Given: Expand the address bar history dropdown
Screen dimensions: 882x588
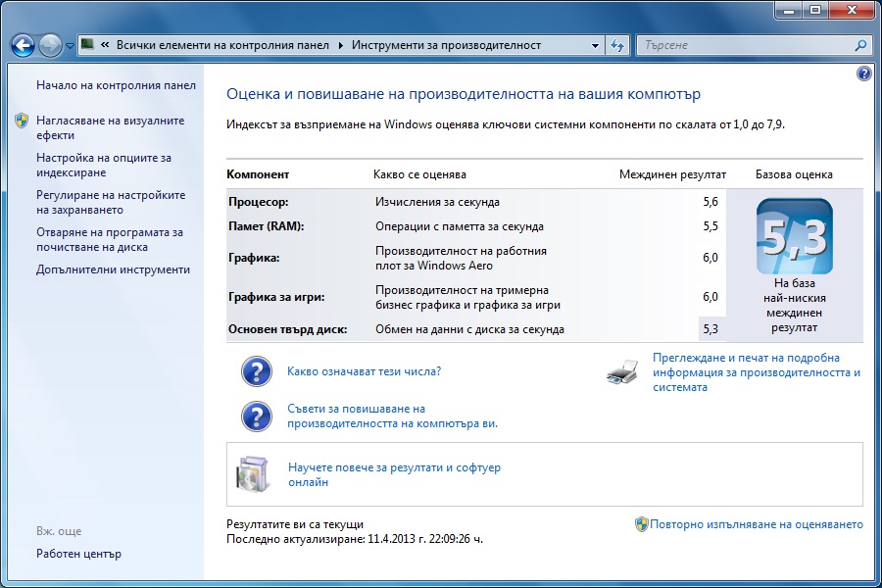Looking at the screenshot, I should coord(595,46).
